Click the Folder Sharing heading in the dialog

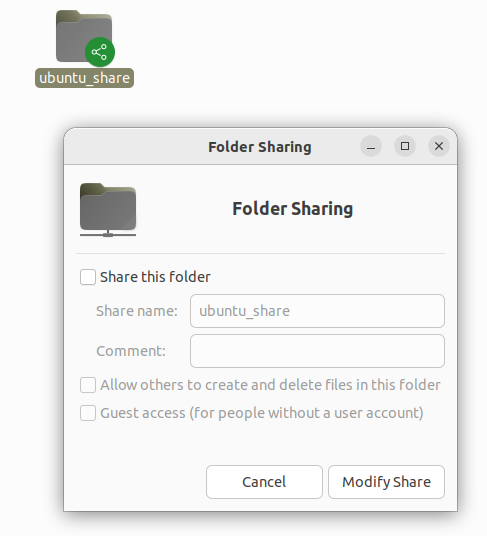293,209
